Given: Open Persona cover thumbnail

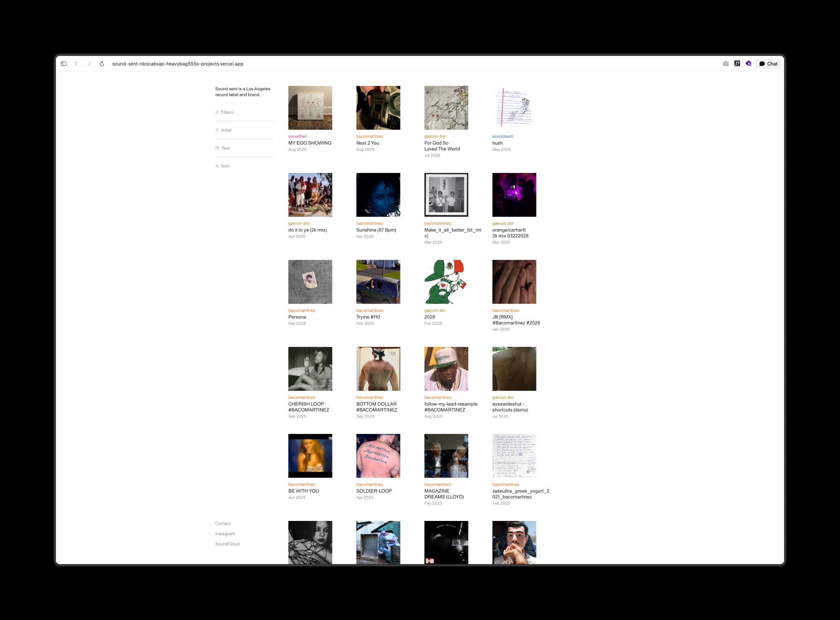Looking at the screenshot, I should click(x=310, y=282).
